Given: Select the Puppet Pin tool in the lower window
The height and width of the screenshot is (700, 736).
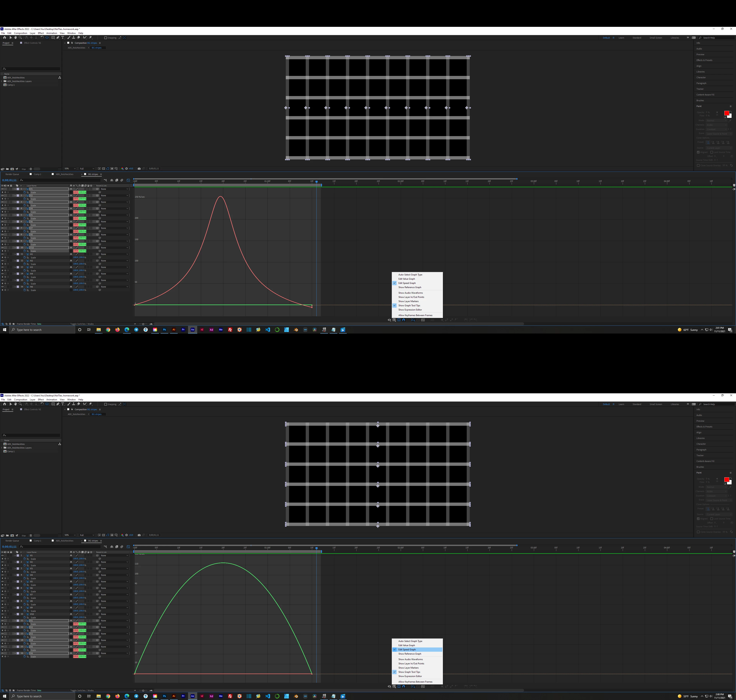Looking at the screenshot, I should 90,404.
